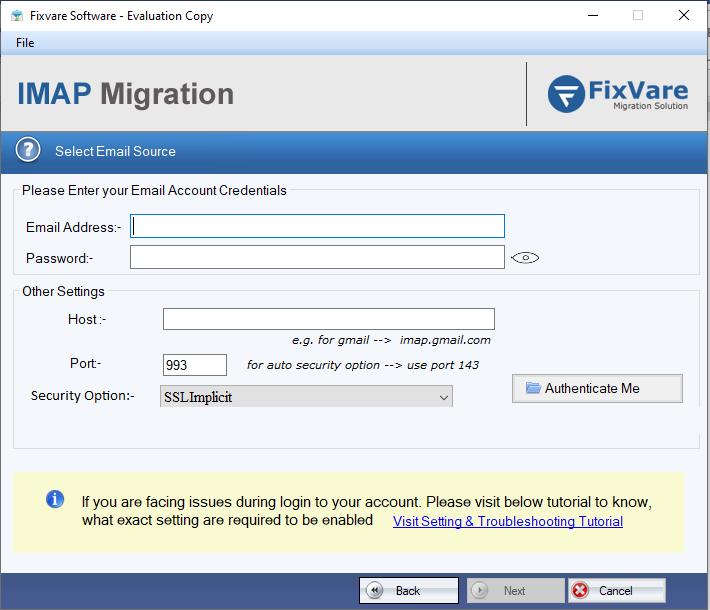Click the 'Select Email Source' heading text
The height and width of the screenshot is (610, 710).
[x=115, y=151]
